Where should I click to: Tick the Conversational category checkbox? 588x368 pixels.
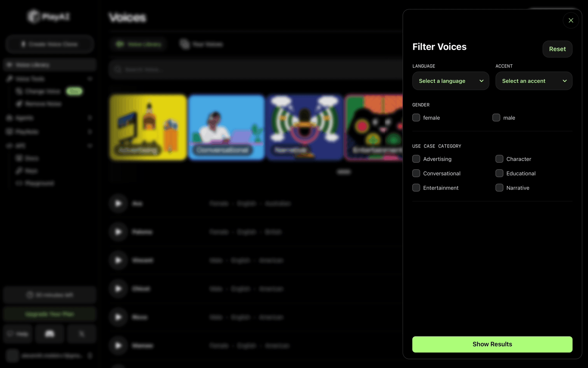point(416,173)
